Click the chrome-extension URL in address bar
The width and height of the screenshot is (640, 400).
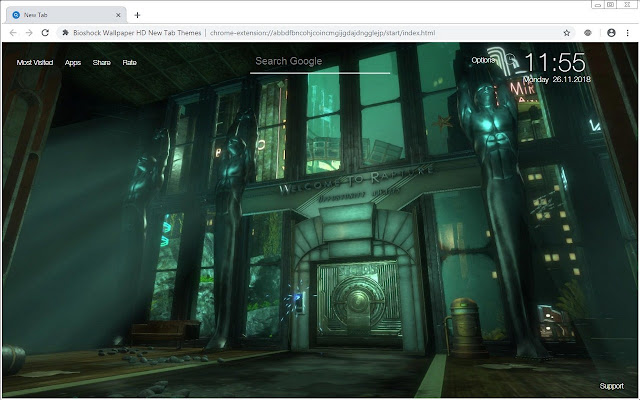[x=322, y=33]
